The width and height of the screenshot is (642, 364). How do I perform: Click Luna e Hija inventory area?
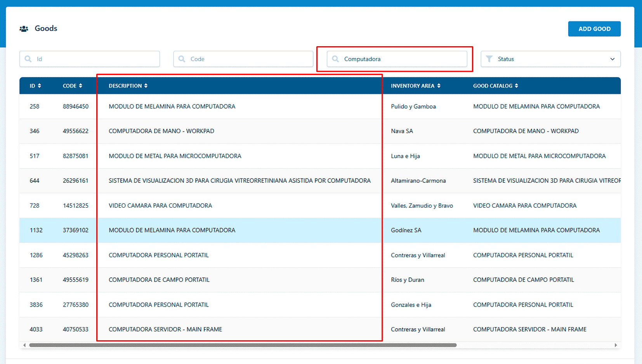point(405,156)
